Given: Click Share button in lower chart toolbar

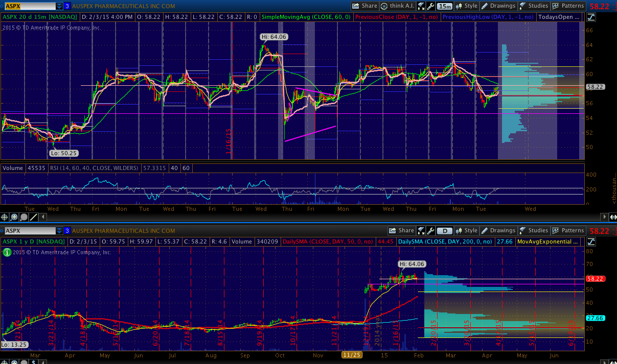Looking at the screenshot, I should [402, 231].
